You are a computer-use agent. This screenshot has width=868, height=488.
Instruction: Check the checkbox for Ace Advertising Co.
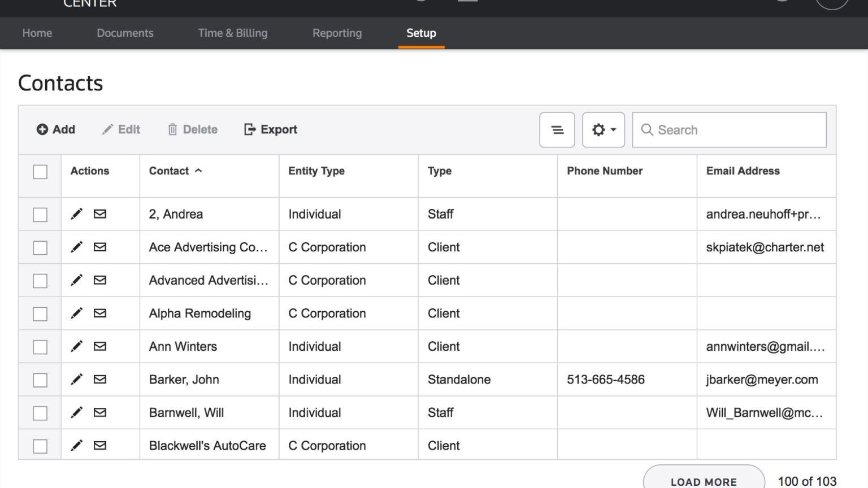pyautogui.click(x=40, y=247)
